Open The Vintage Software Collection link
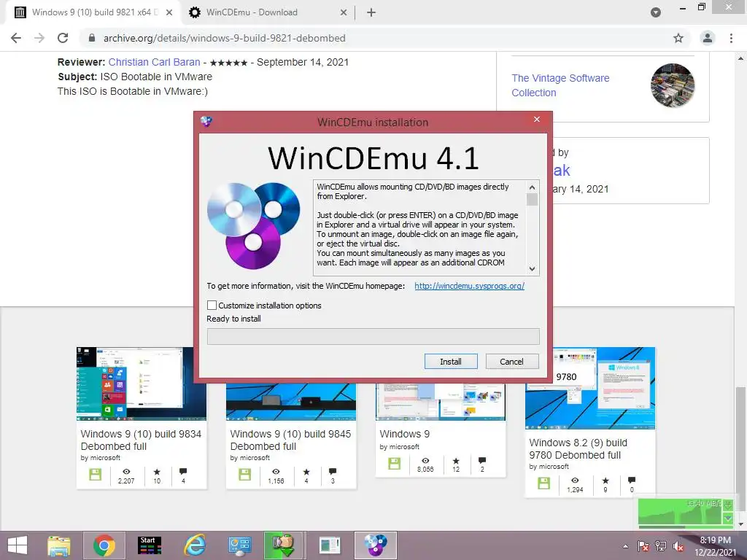 point(560,85)
